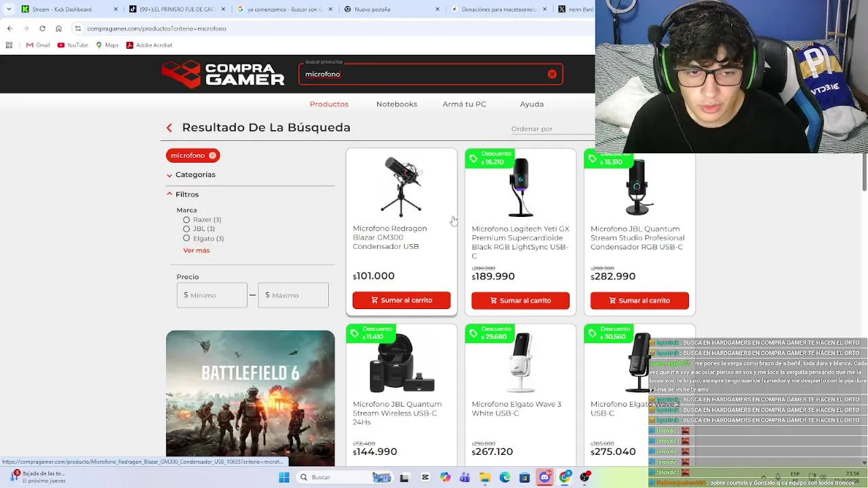
Task: Open the apps grid in bookmarks bar
Action: [9, 45]
